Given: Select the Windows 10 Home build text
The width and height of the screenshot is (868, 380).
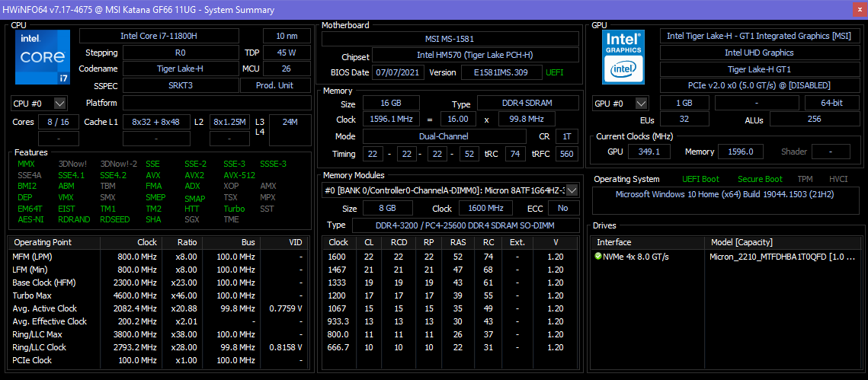Looking at the screenshot, I should point(725,195).
